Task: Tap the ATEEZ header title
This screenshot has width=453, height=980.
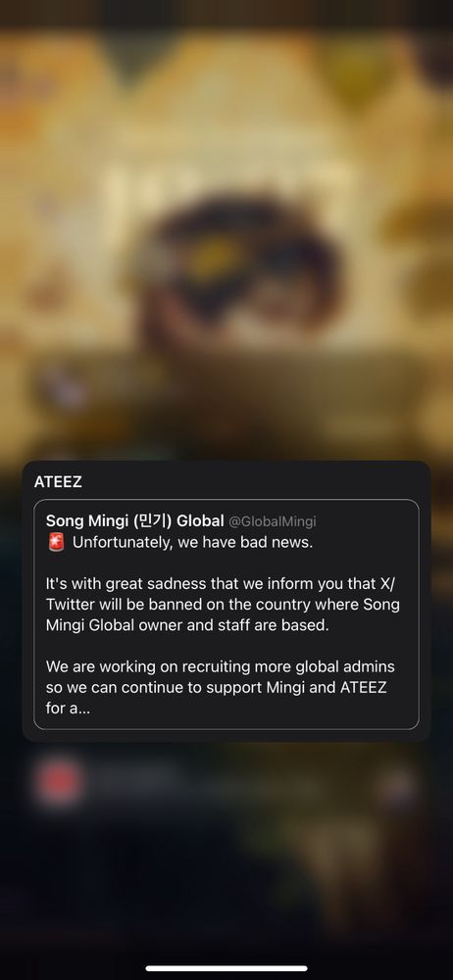Action: (58, 482)
